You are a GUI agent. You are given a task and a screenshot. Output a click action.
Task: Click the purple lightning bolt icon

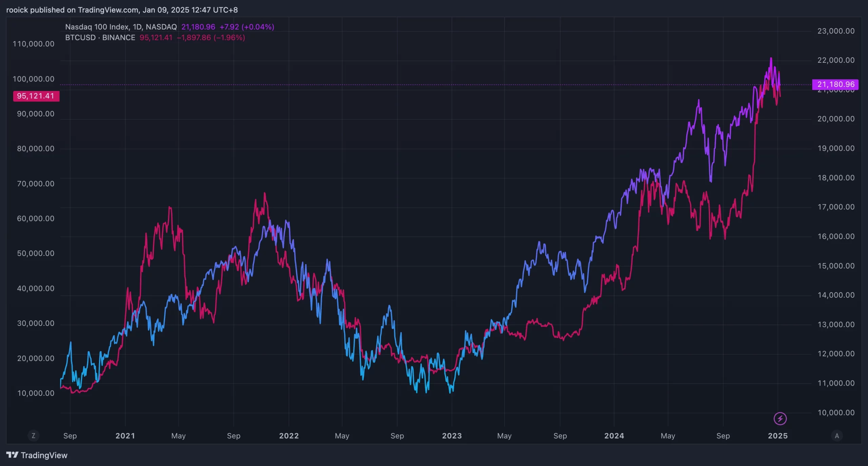(x=780, y=418)
